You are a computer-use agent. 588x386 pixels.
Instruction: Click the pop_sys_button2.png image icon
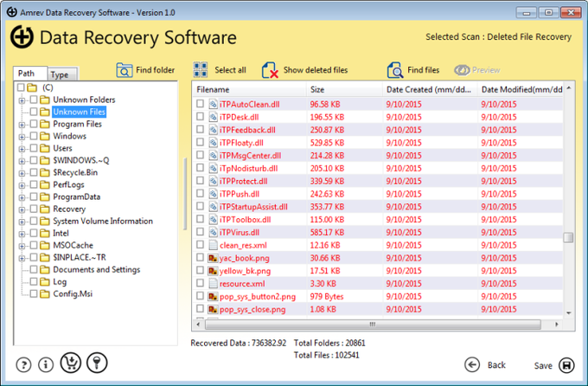213,297
